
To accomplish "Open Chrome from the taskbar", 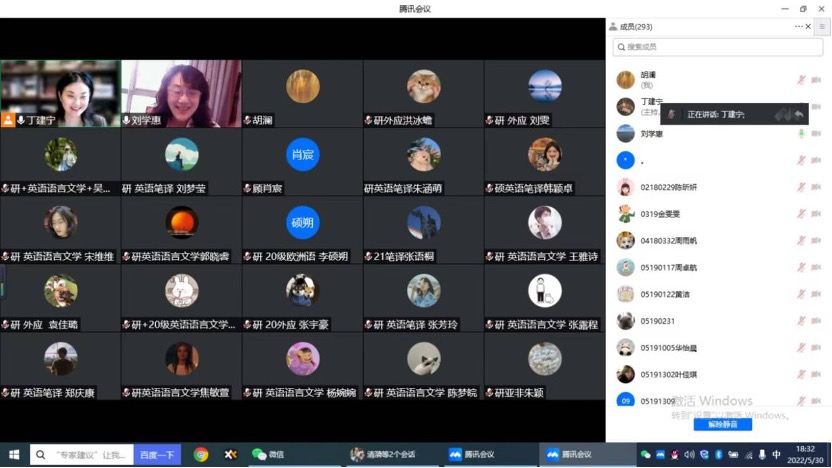I will pos(201,454).
